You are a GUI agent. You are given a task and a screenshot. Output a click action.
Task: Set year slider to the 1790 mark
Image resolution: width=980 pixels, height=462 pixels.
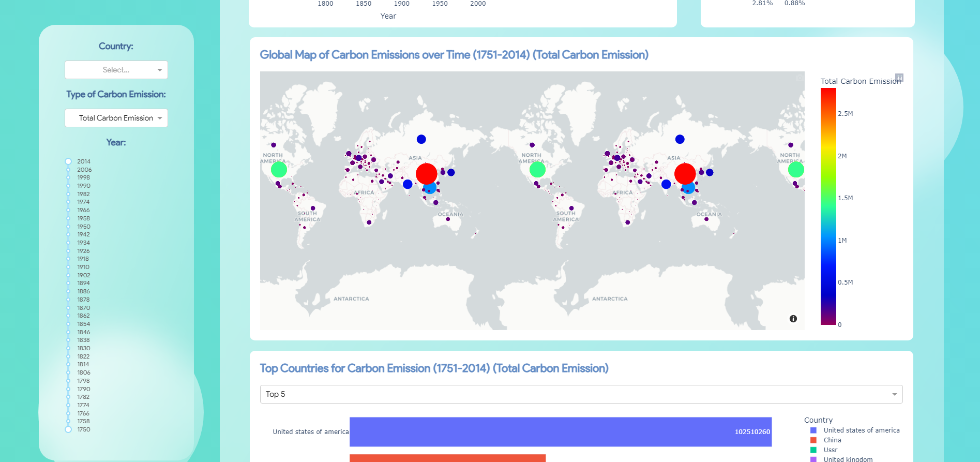tap(68, 389)
